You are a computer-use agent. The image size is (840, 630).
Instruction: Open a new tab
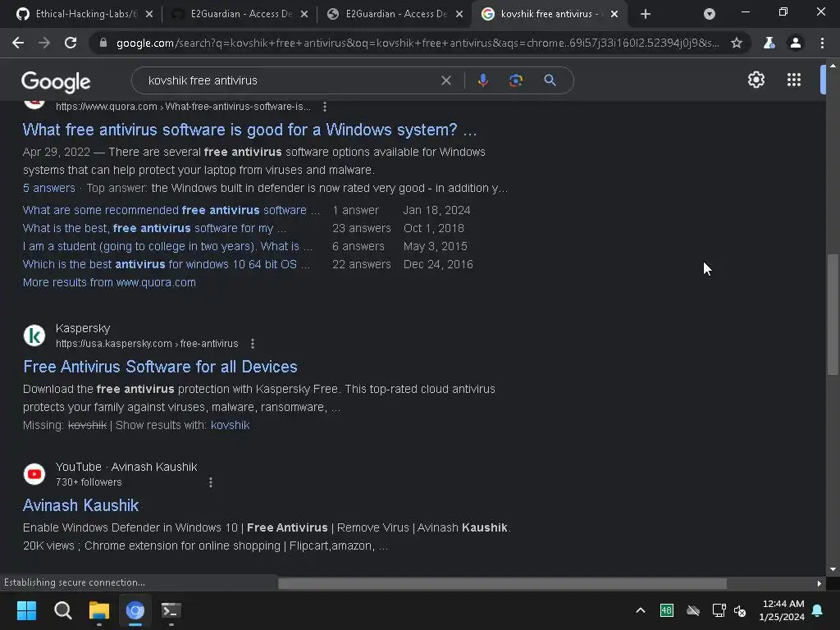click(x=646, y=14)
